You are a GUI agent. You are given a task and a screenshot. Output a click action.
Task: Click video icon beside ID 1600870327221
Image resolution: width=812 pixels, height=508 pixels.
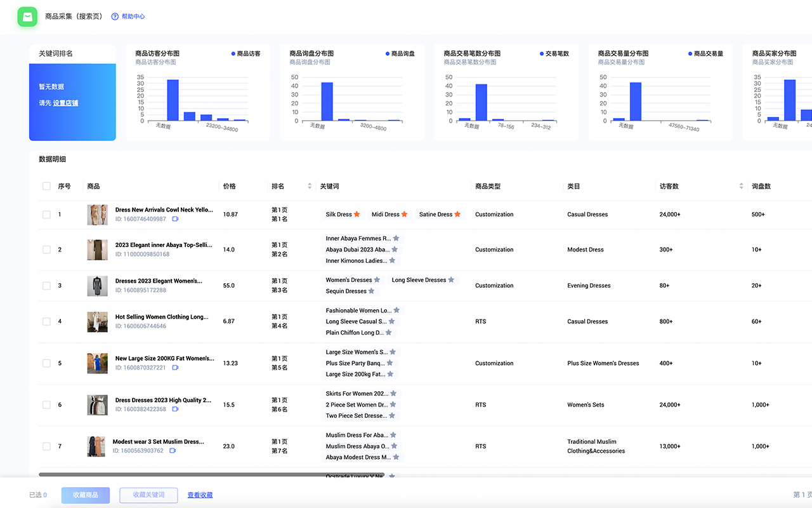click(175, 368)
